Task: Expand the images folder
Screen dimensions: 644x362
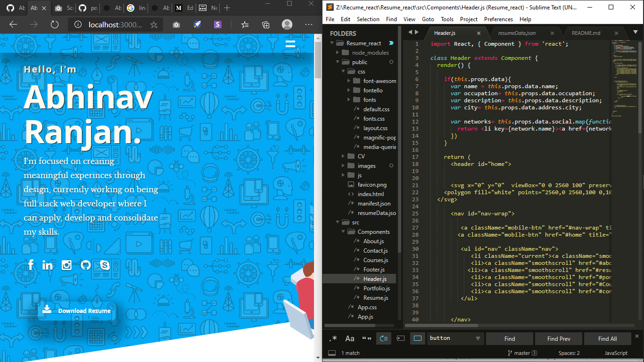Action: point(343,165)
